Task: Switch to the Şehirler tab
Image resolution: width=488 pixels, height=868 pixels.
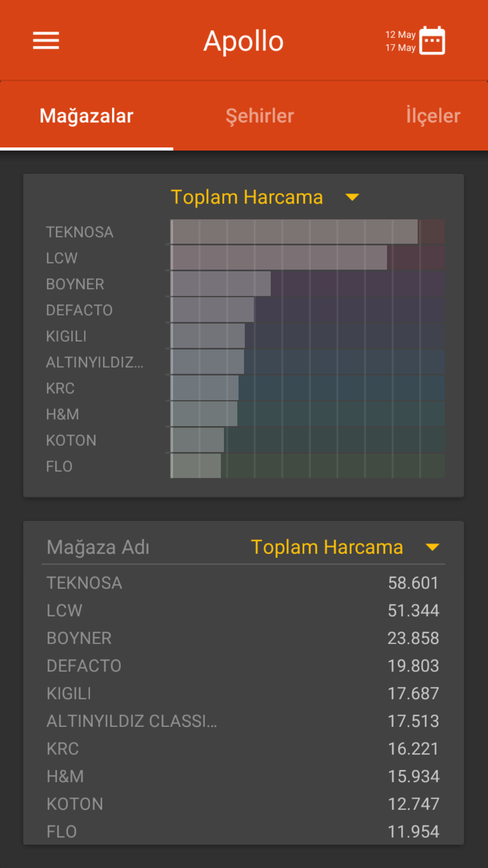Action: [260, 116]
